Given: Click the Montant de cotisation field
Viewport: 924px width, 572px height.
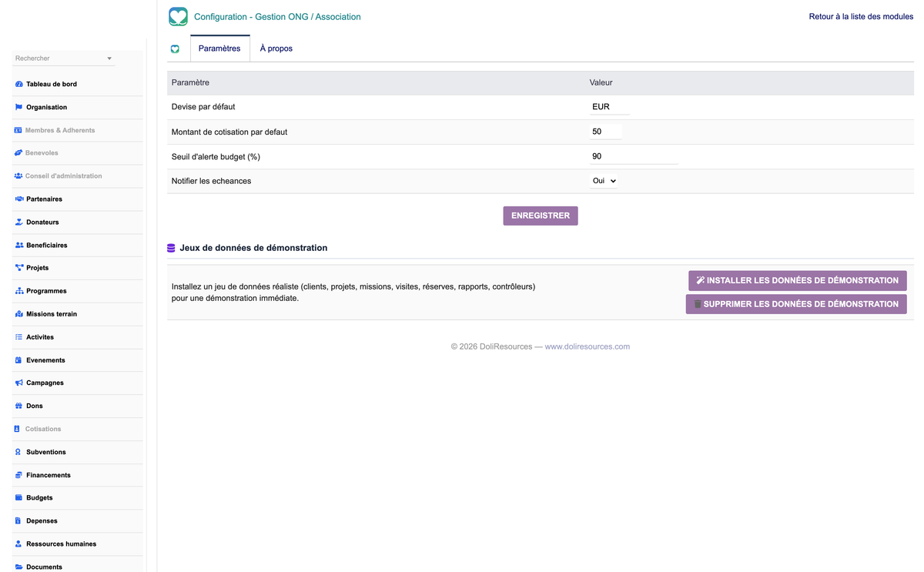Looking at the screenshot, I should pyautogui.click(x=606, y=132).
